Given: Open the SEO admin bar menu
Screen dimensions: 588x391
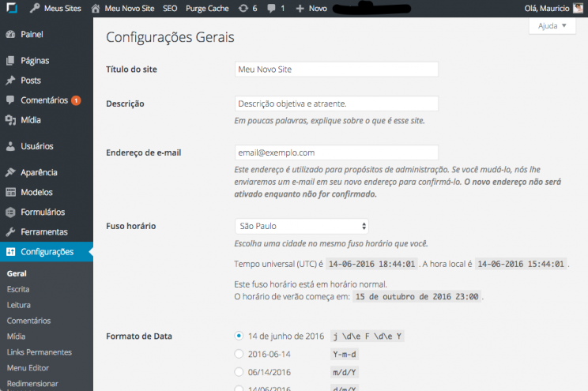Looking at the screenshot, I should [170, 8].
